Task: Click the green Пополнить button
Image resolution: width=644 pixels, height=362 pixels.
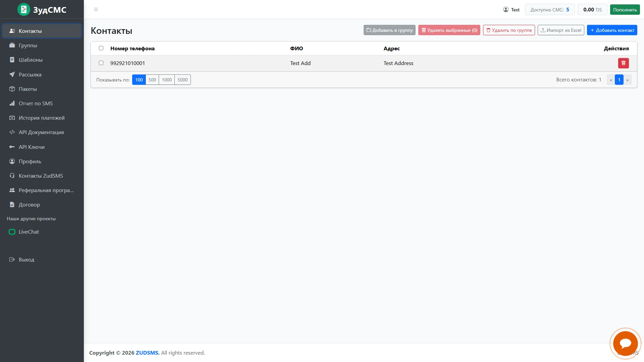Action: point(625,9)
